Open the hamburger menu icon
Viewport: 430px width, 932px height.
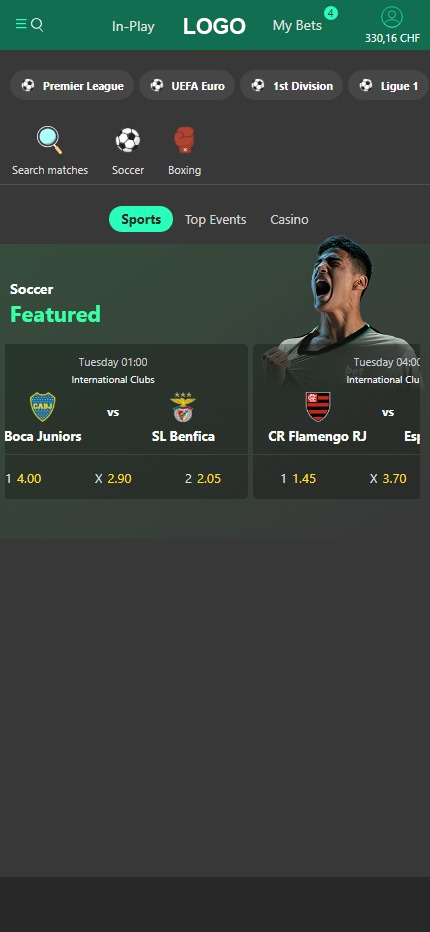(x=21, y=24)
